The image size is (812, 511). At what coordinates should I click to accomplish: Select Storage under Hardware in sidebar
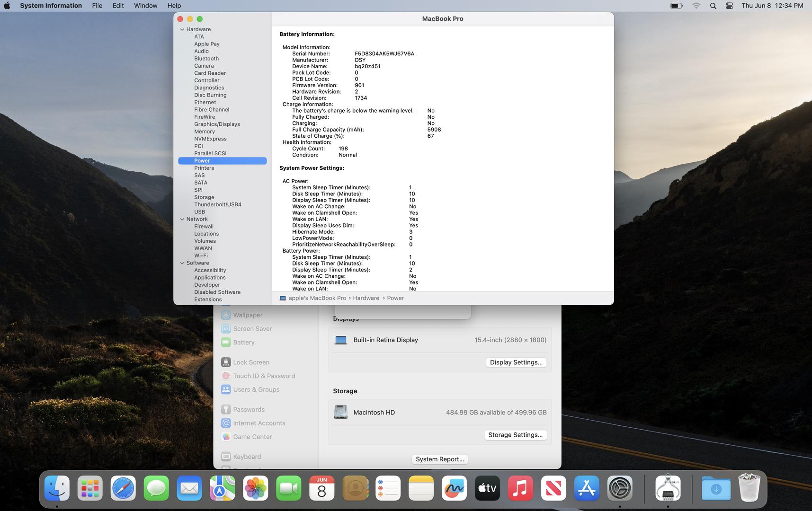[204, 197]
